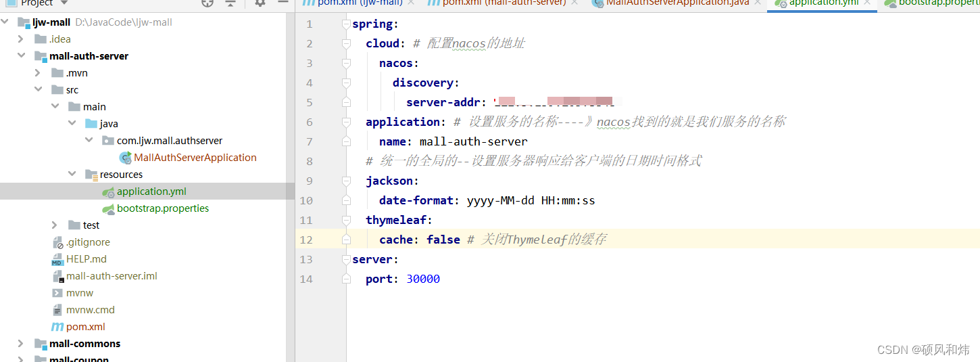Fold the jackson block at line 9
The width and height of the screenshot is (980, 362).
pyautogui.click(x=346, y=181)
